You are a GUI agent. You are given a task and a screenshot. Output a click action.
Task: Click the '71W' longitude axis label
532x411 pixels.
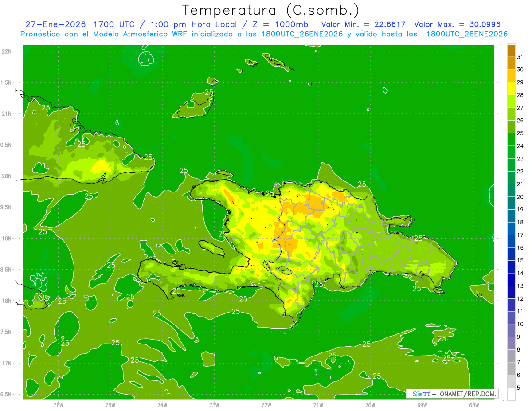318,405
